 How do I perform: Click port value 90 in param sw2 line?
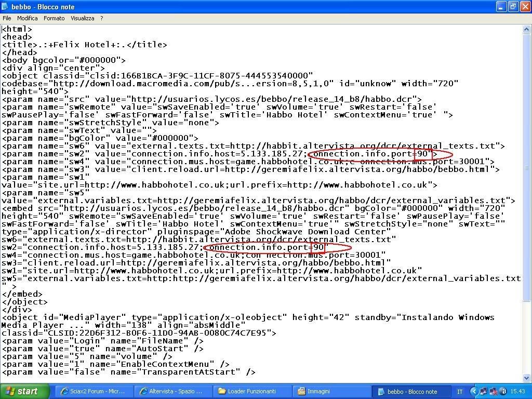tap(422, 154)
